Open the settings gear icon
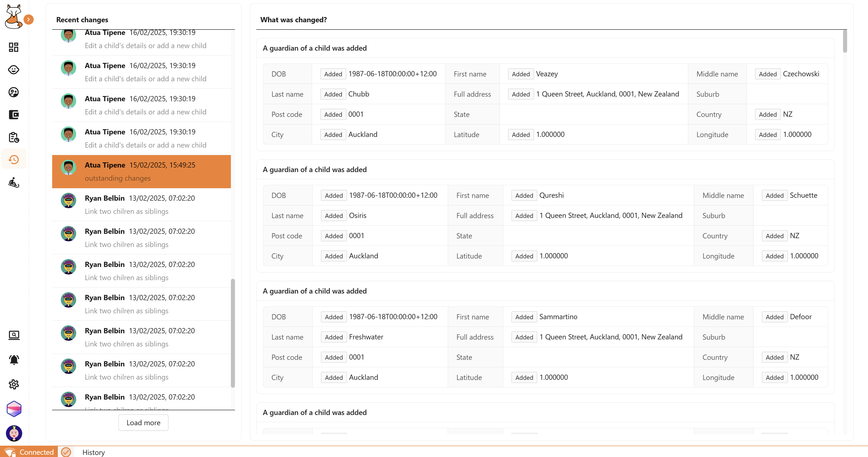The height and width of the screenshot is (457, 868). click(13, 384)
